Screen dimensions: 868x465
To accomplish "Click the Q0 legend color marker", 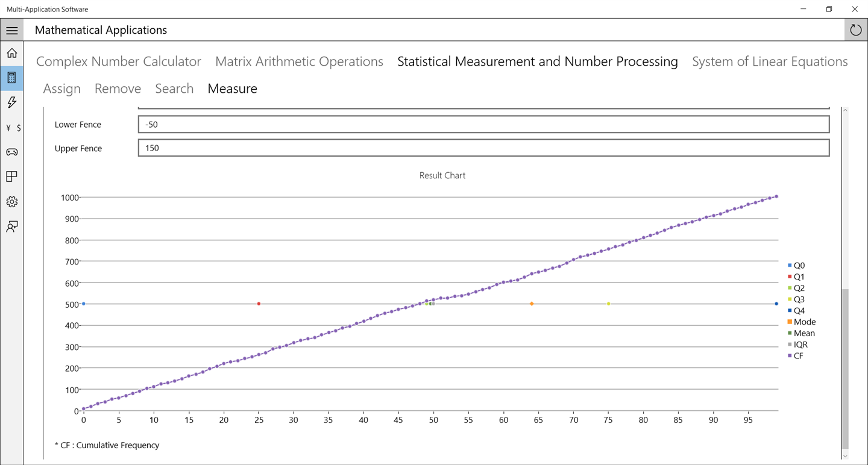I will click(790, 266).
